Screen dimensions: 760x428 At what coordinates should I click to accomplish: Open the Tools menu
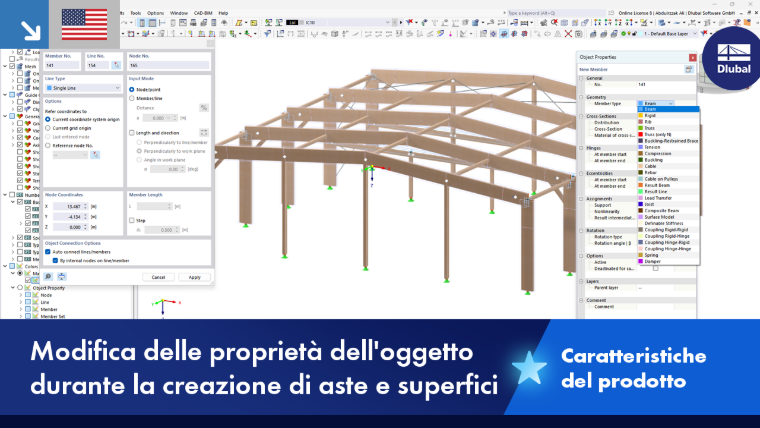pos(136,13)
